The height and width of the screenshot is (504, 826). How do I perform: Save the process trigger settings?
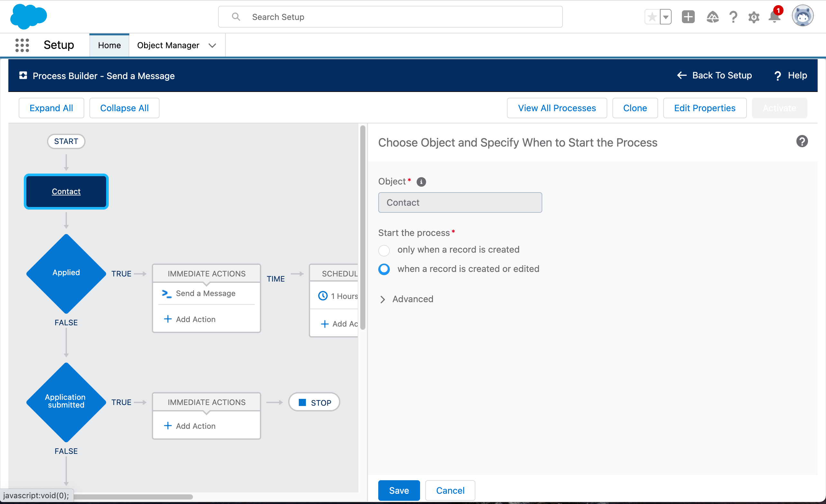click(399, 491)
